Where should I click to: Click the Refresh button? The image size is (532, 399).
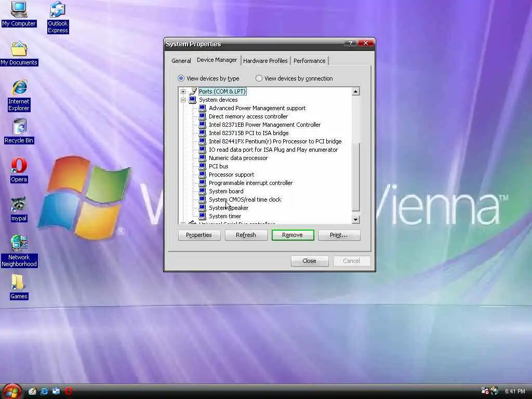click(x=246, y=235)
